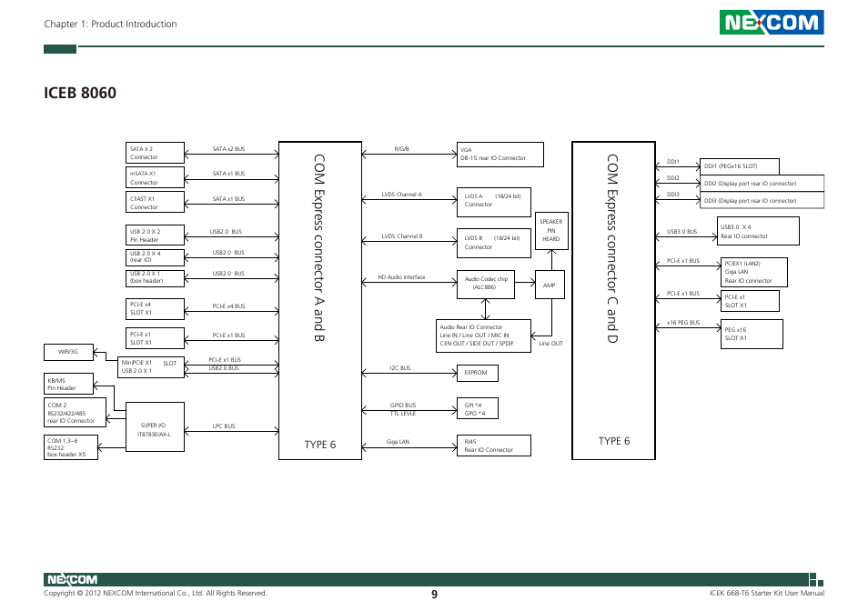
Task: Click the 'COM 1,3~6 RS232' box
Action: pos(71,447)
